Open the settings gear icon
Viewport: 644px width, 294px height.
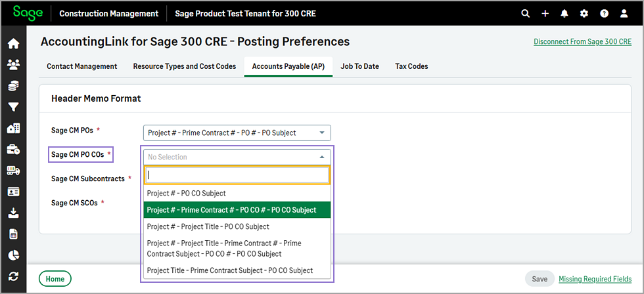584,14
